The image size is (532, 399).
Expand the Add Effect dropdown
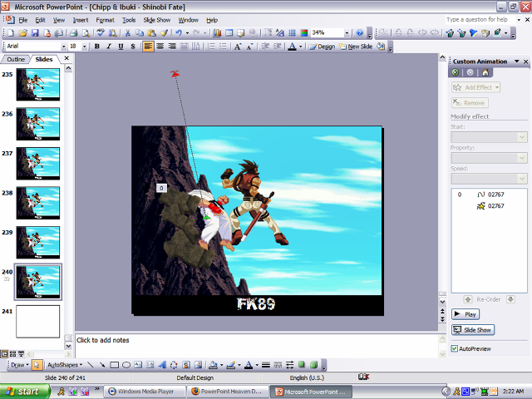click(x=497, y=87)
